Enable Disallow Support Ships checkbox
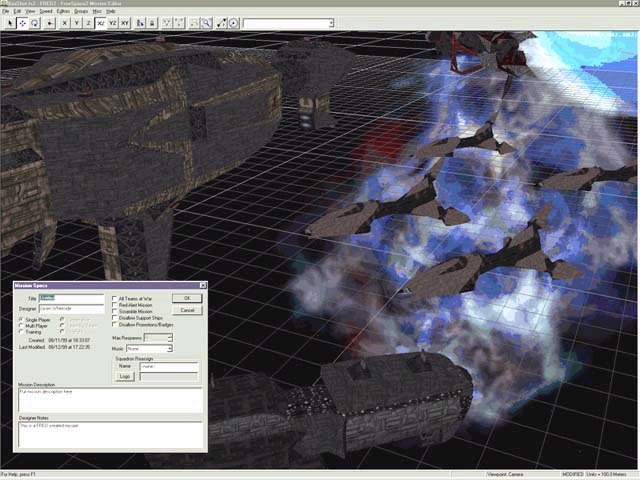Image resolution: width=640 pixels, height=480 pixels. (x=114, y=318)
